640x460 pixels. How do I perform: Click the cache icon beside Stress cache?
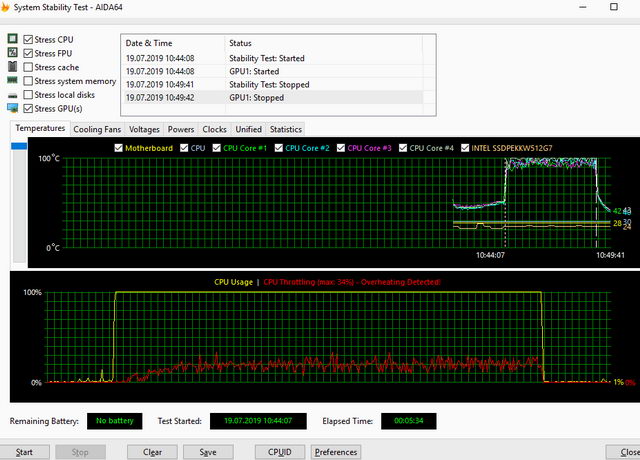13,66
